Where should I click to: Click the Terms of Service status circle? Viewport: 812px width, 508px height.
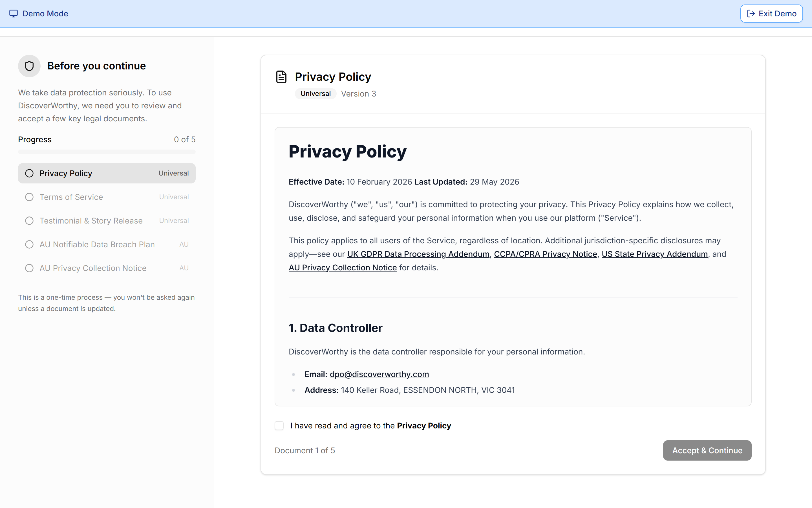click(29, 197)
